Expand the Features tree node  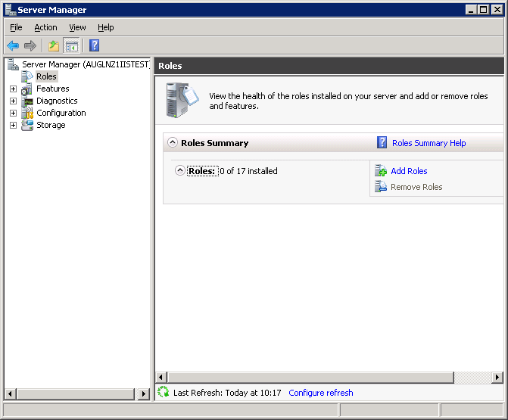point(13,89)
